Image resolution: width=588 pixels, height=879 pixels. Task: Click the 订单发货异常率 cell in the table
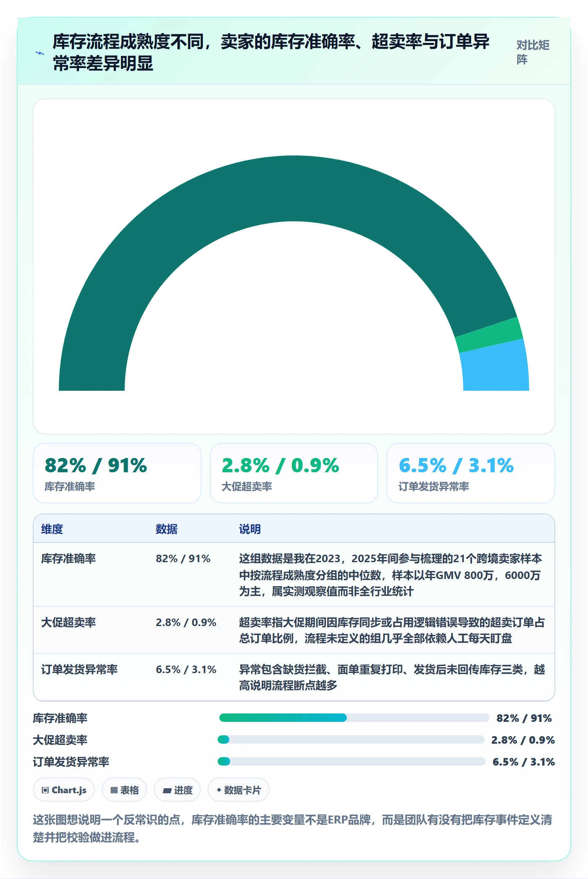pos(79,669)
